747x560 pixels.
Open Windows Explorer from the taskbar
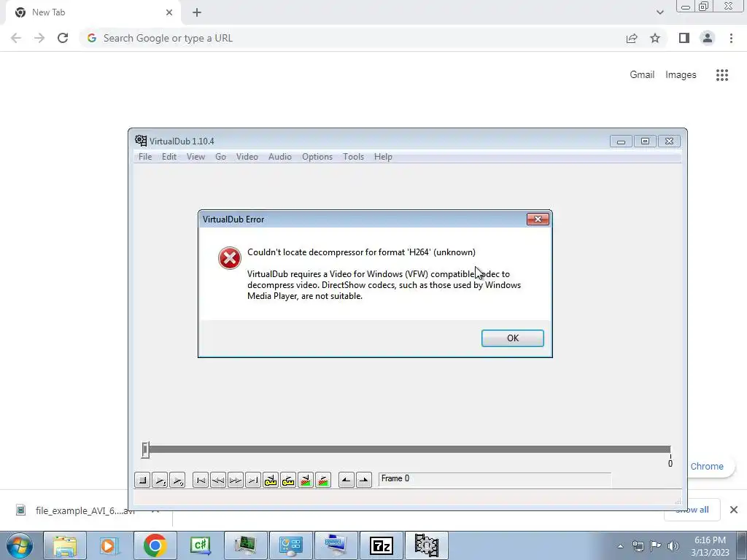tap(65, 545)
